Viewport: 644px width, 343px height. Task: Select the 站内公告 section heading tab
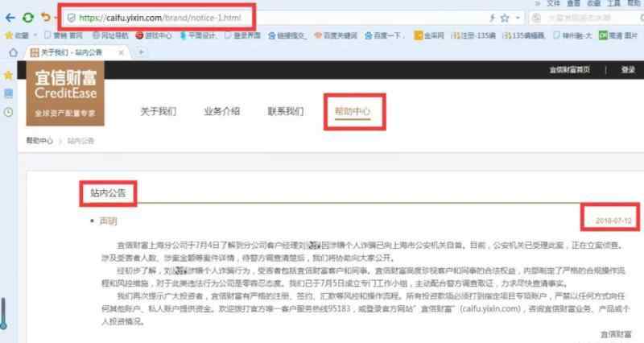tap(108, 193)
